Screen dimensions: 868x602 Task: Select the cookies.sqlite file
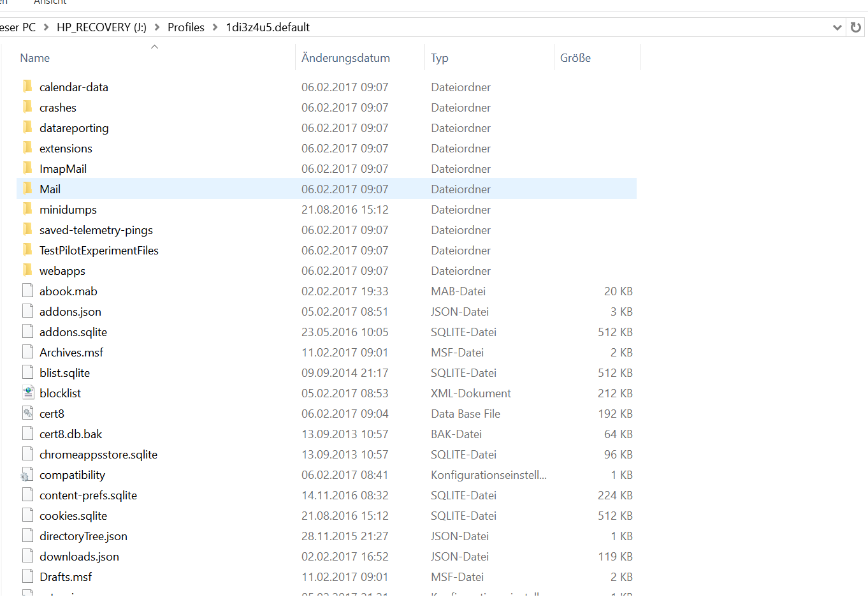click(x=73, y=516)
